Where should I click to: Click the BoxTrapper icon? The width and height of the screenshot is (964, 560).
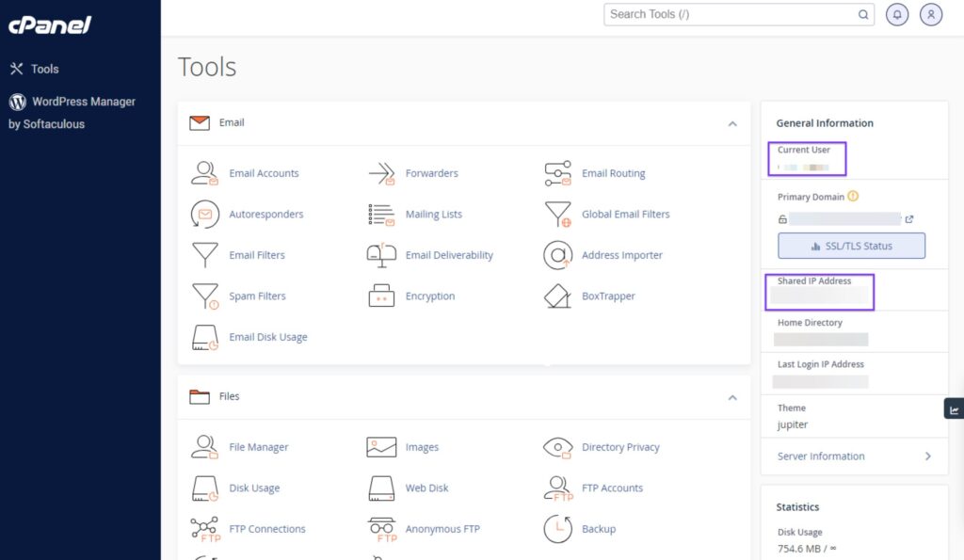(557, 296)
